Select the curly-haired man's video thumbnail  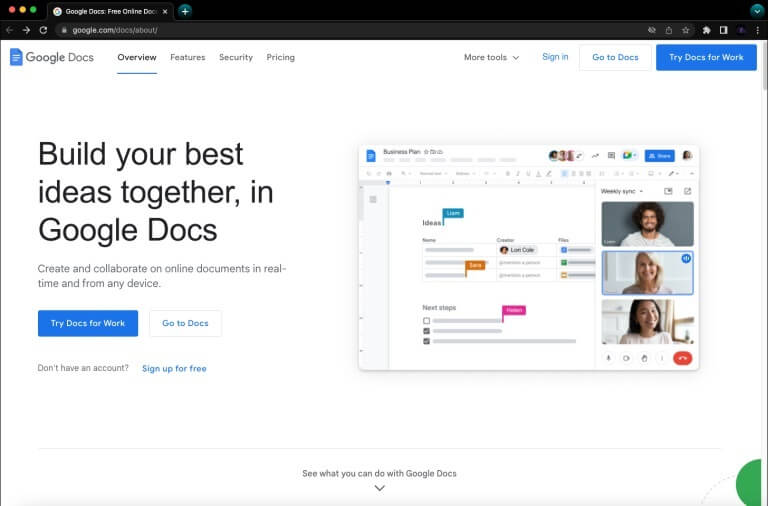tap(648, 224)
